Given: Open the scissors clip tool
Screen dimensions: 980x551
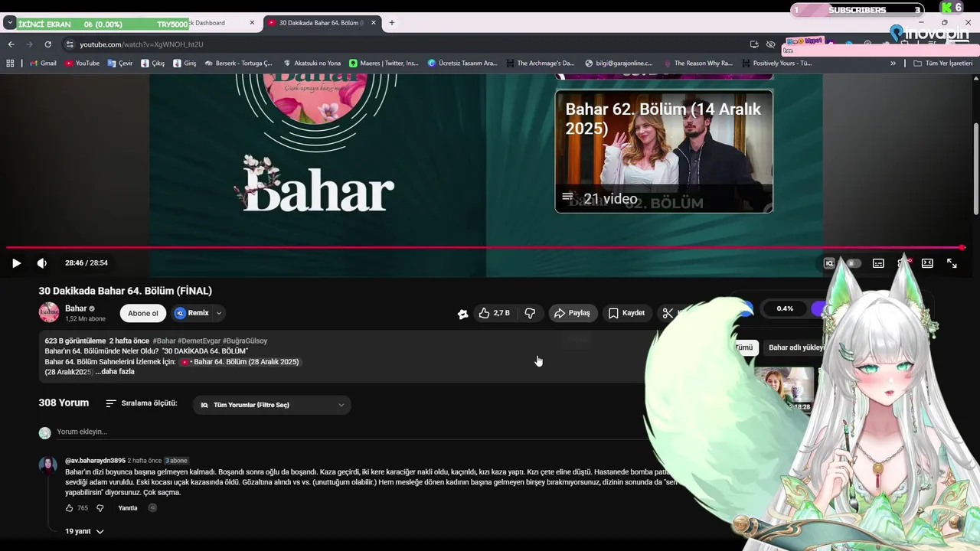Looking at the screenshot, I should click(668, 313).
